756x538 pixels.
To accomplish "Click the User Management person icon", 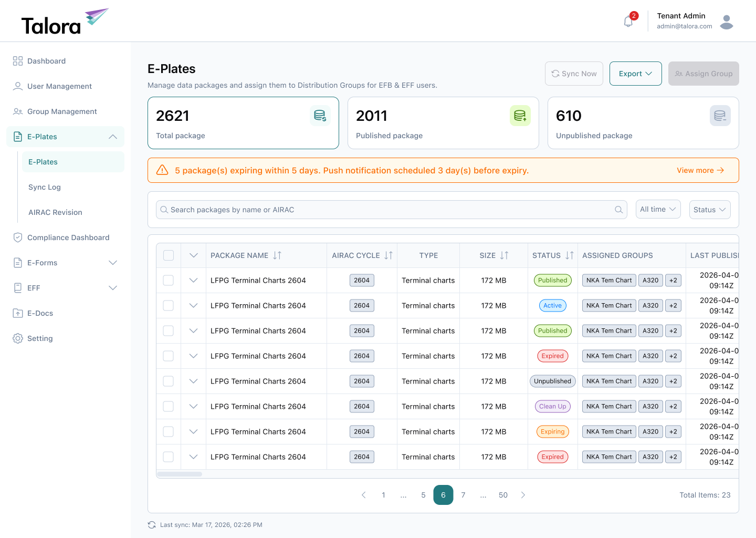I will [x=18, y=86].
